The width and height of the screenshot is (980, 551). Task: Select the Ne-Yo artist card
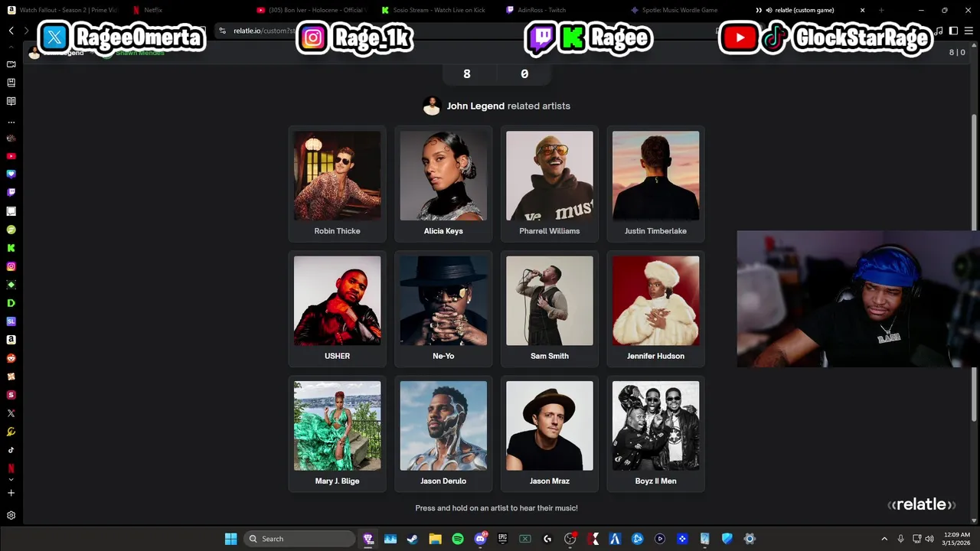pos(443,308)
